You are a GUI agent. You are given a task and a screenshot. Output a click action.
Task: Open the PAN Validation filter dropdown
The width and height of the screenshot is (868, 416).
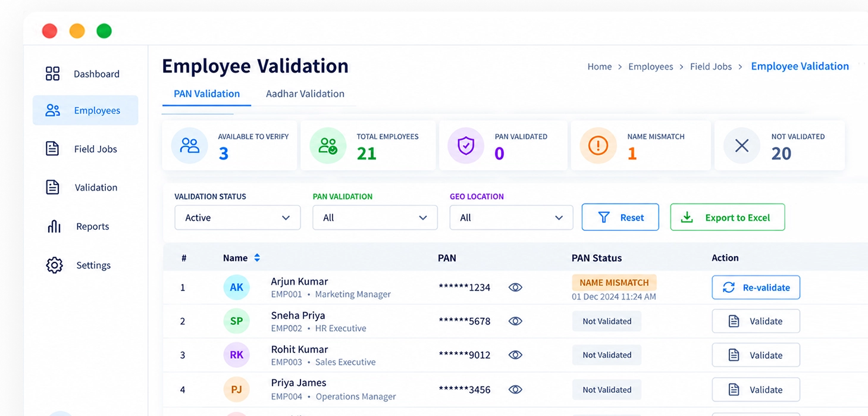click(x=375, y=218)
